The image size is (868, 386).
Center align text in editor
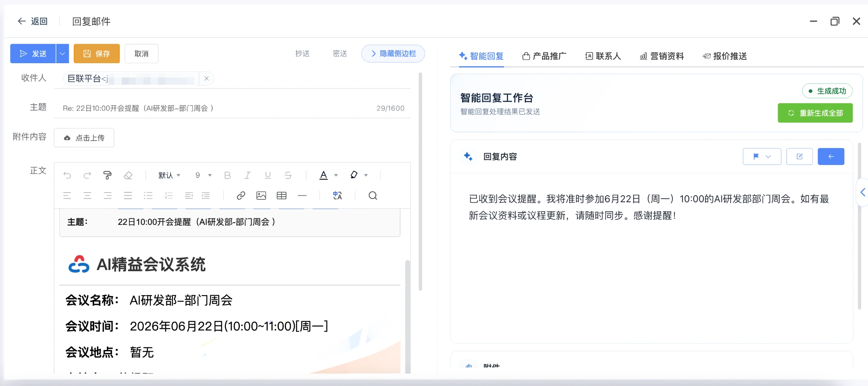[x=87, y=196]
